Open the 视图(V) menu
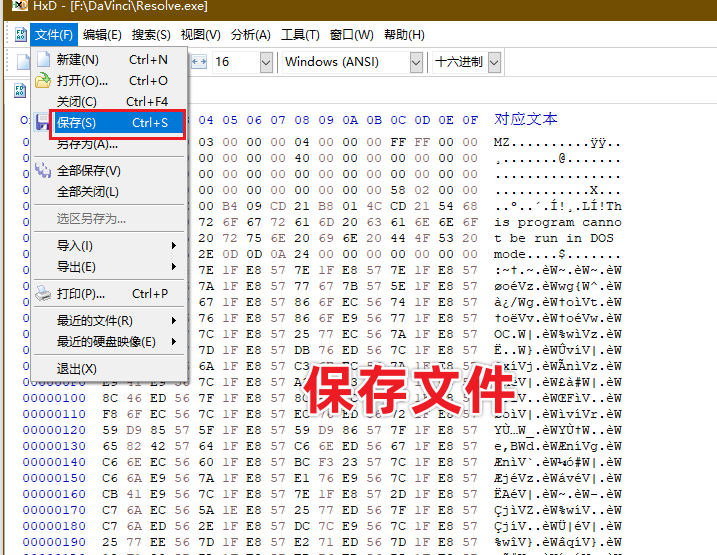 [200, 35]
